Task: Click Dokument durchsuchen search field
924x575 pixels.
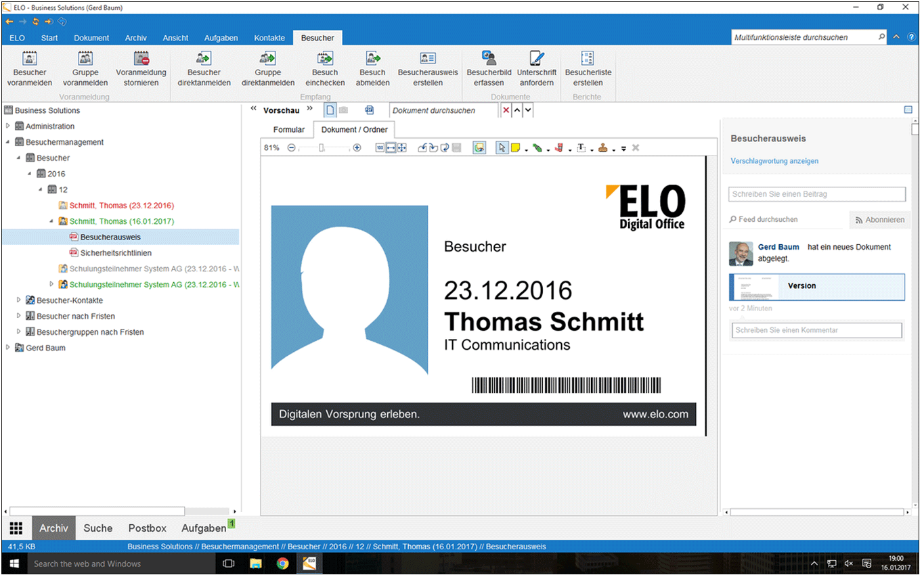Action: 444,110
